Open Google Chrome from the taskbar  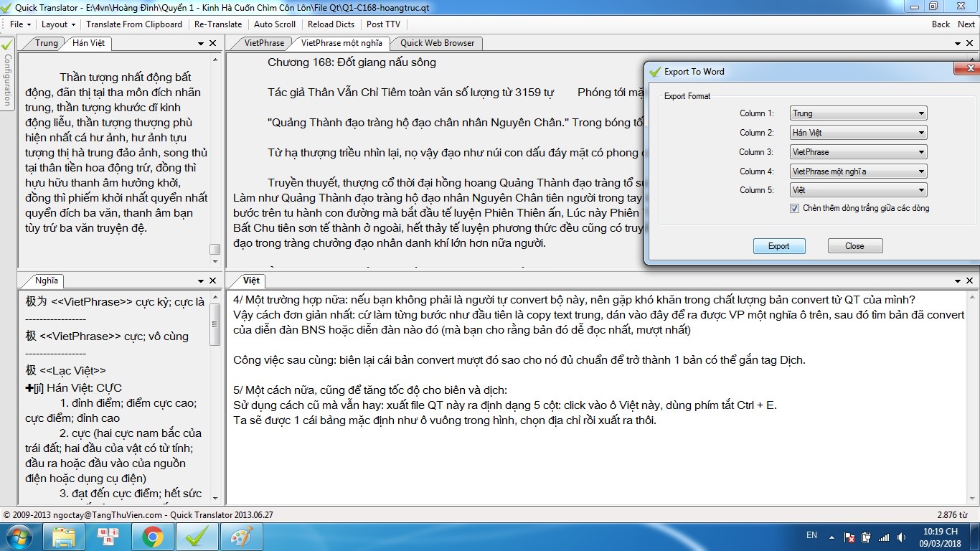point(152,536)
